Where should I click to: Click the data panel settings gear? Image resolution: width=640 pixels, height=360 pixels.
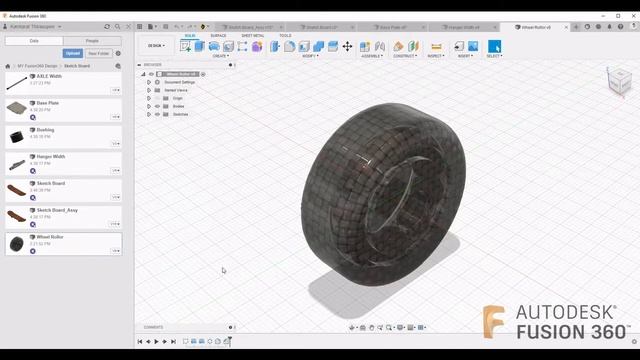tap(118, 53)
